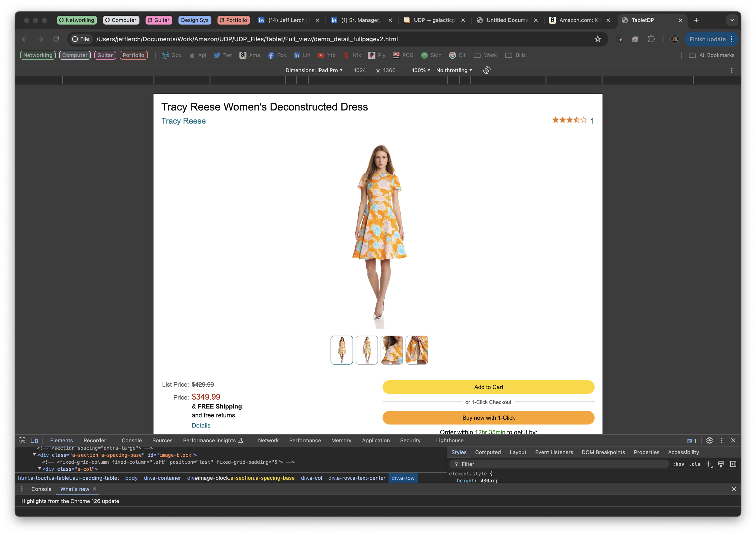Open the No throttling dropdown
The height and width of the screenshot is (535, 756).
pos(454,70)
